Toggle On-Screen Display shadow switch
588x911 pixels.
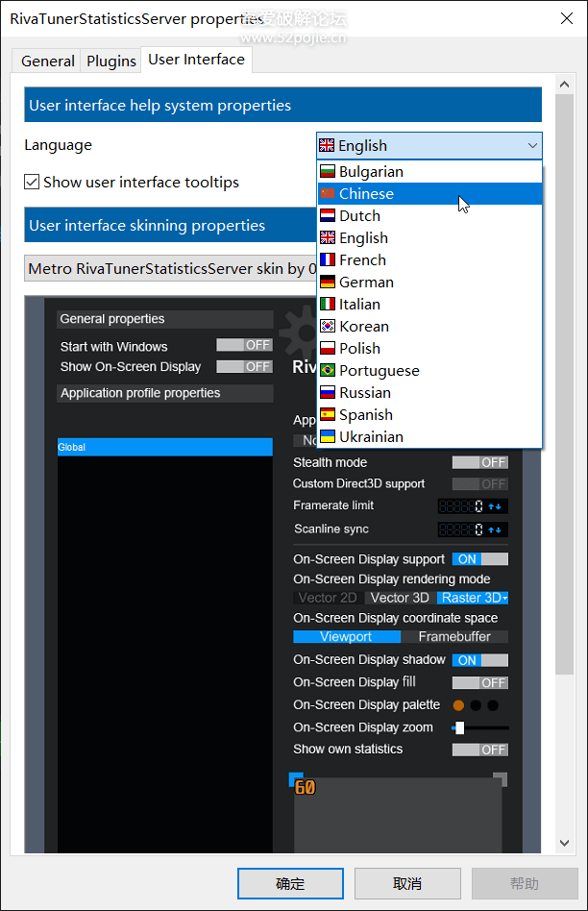[480, 660]
